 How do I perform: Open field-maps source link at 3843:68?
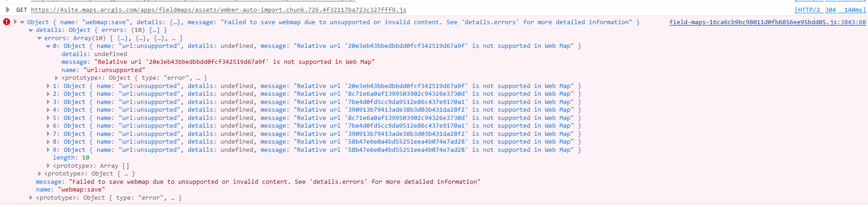[767, 22]
